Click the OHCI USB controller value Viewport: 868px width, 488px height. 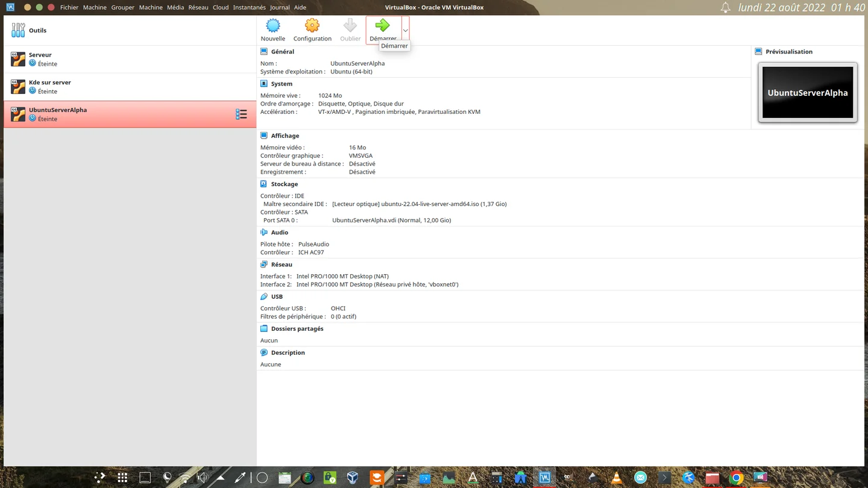click(x=338, y=308)
